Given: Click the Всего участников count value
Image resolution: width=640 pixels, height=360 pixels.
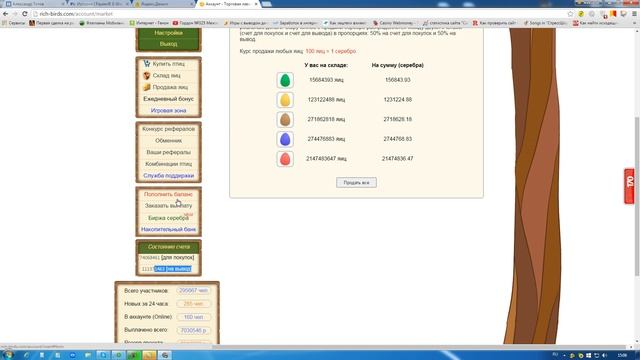Looking at the screenshot, I should pyautogui.click(x=193, y=291).
